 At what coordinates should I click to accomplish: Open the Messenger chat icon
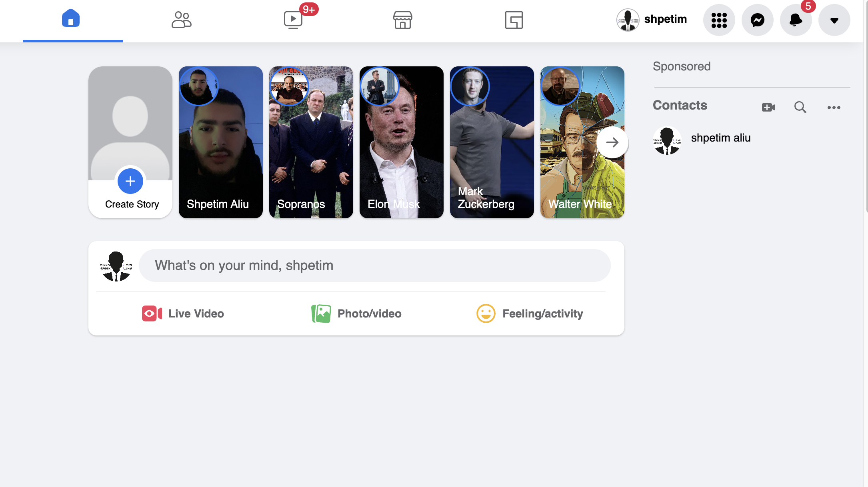pos(757,20)
